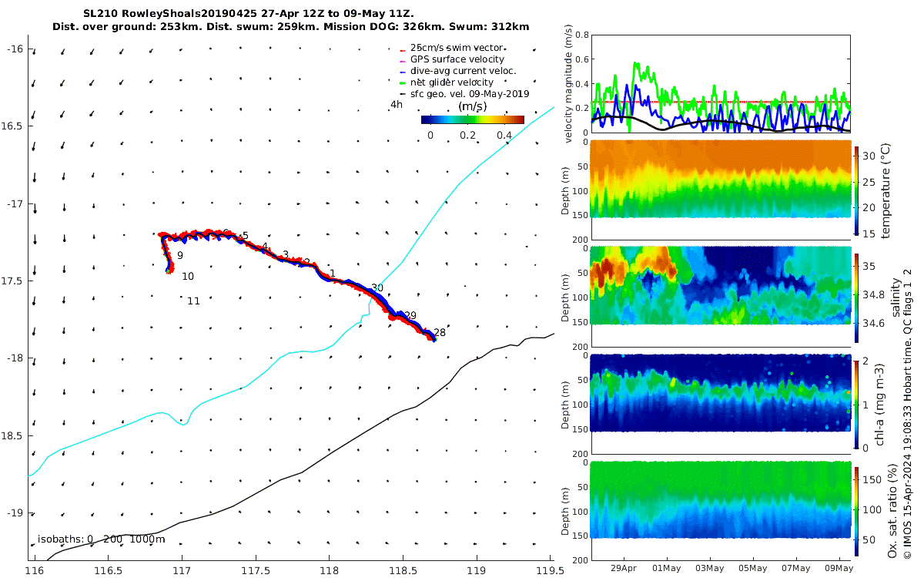Click the '16.5' latitude tick label
The width and height of the screenshot is (924, 578).
12,126
